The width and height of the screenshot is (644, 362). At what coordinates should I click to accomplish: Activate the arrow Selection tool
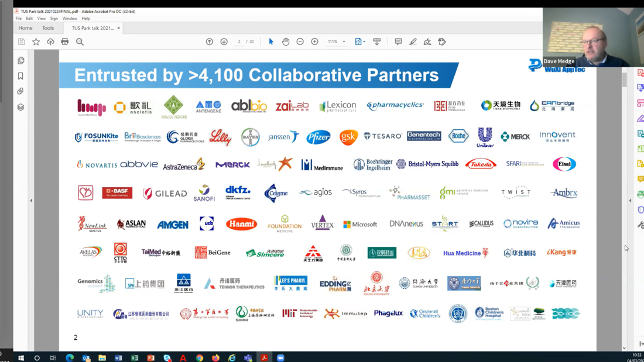[271, 42]
